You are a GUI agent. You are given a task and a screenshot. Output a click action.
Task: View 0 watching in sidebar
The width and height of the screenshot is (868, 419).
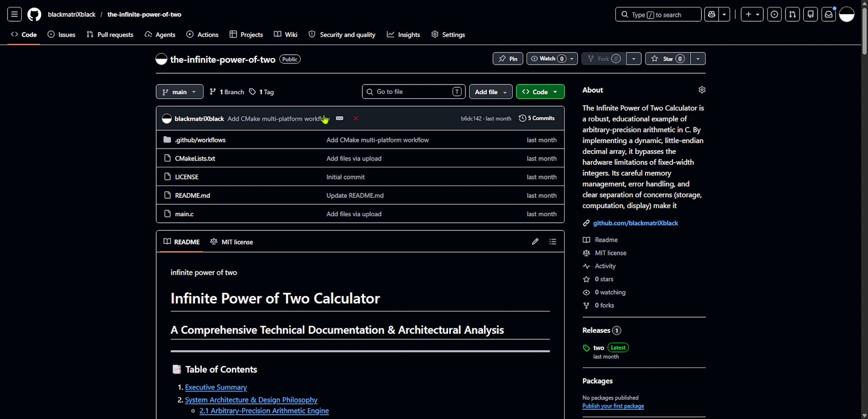tap(604, 292)
